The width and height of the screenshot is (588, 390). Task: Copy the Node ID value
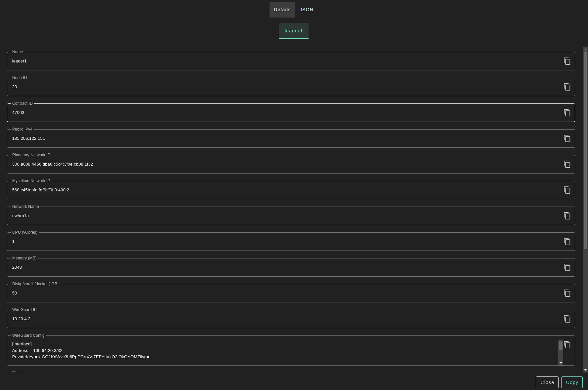point(567,87)
